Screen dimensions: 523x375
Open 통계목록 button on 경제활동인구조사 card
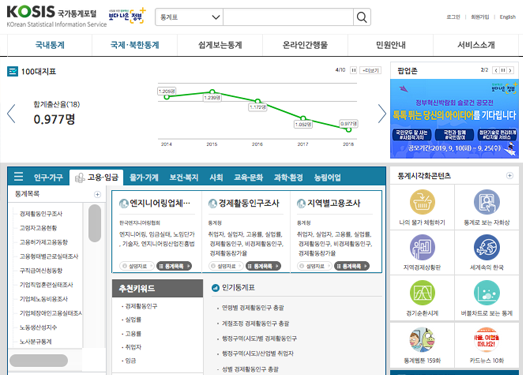pos(263,266)
